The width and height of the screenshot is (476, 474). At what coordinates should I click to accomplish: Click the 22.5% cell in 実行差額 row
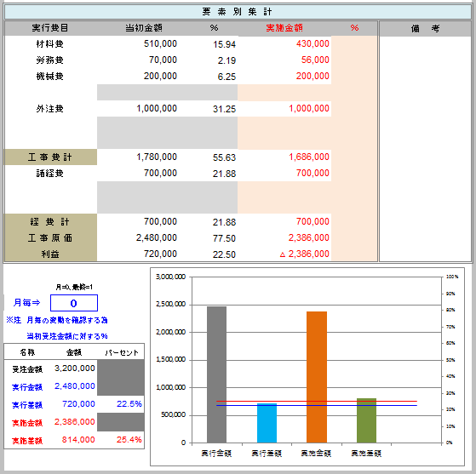click(129, 404)
